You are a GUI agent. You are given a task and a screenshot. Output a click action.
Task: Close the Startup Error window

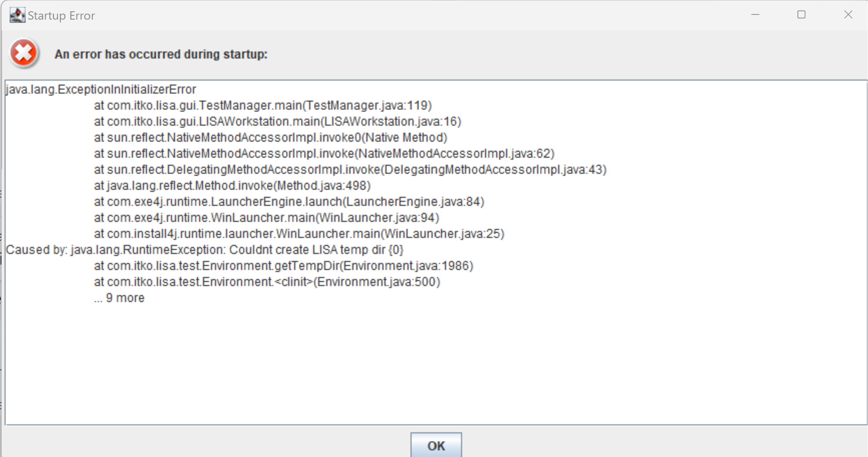coord(848,15)
